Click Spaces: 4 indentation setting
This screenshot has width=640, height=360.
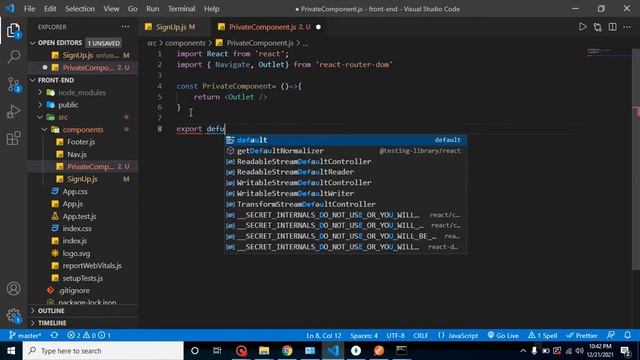coord(364,336)
